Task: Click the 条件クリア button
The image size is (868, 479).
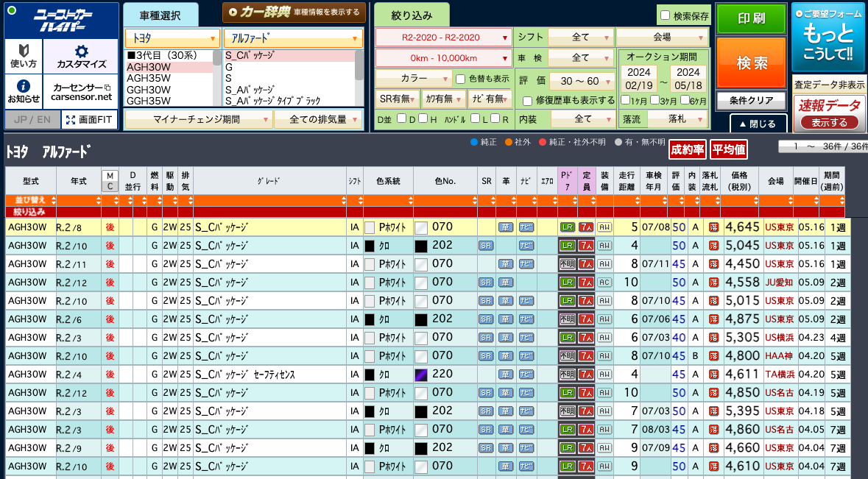Action: click(x=751, y=101)
